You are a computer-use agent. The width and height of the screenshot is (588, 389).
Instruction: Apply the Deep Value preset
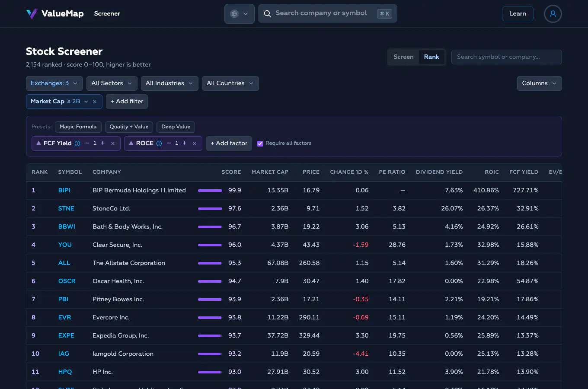pyautogui.click(x=176, y=127)
